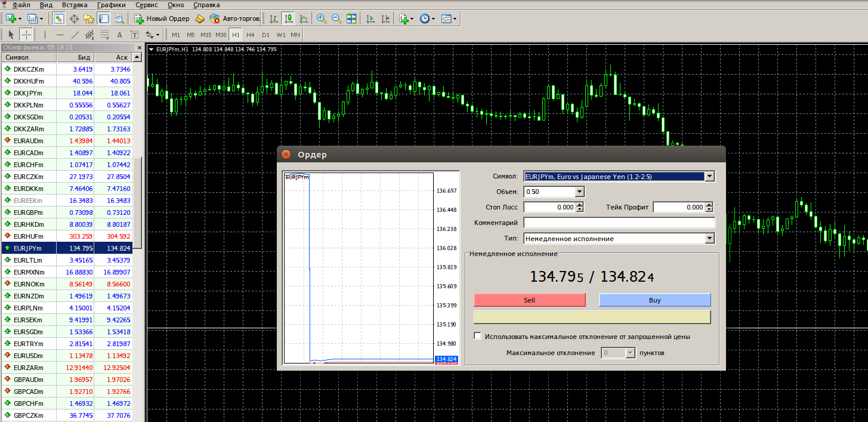Click the blue Buy button

coord(655,300)
